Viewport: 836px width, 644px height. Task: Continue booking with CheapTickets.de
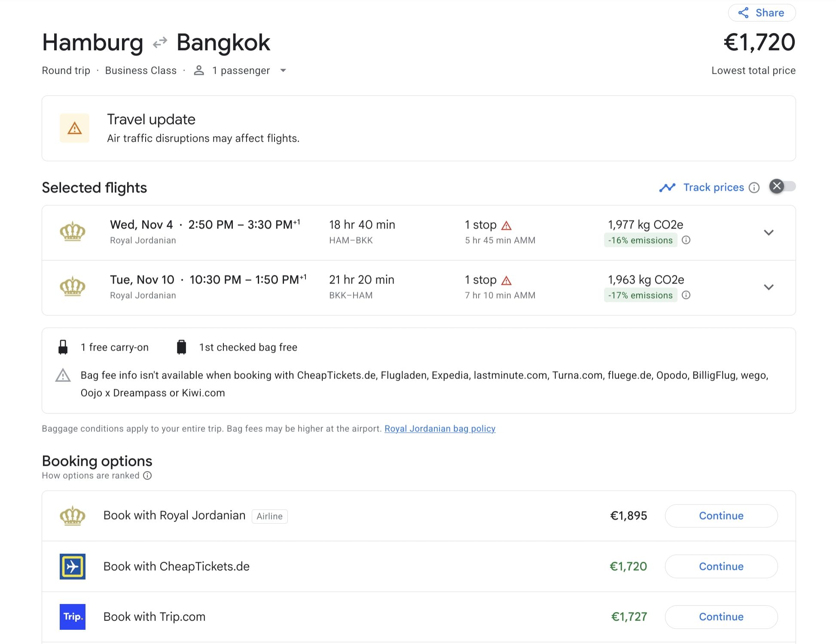(721, 566)
